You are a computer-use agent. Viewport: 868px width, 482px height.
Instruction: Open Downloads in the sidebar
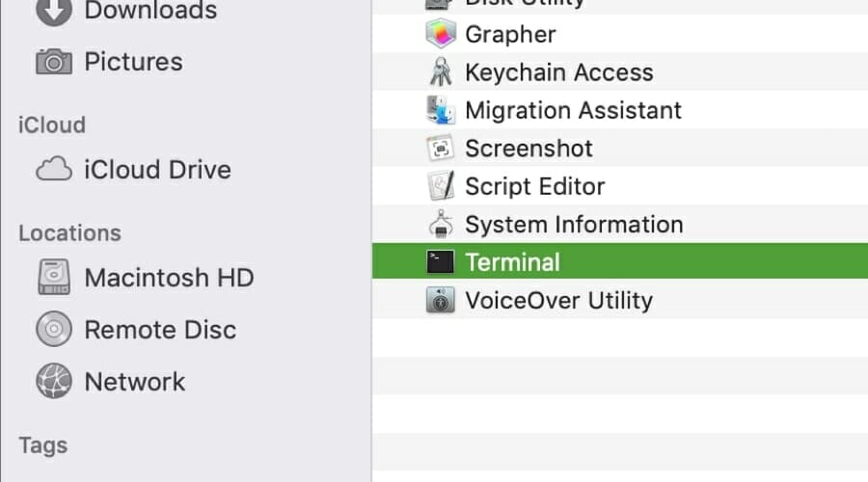(x=149, y=12)
